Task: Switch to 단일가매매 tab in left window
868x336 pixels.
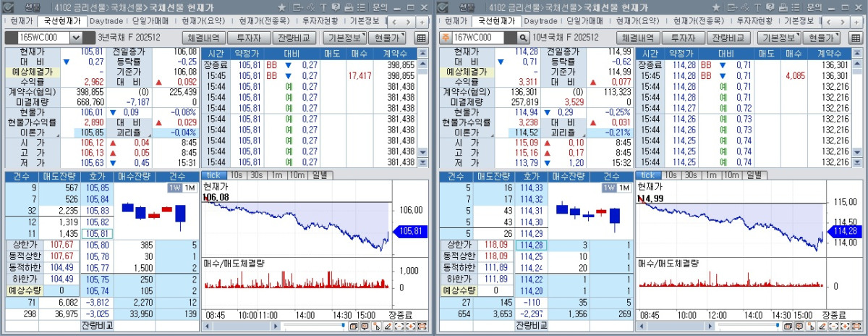Action: [x=150, y=21]
